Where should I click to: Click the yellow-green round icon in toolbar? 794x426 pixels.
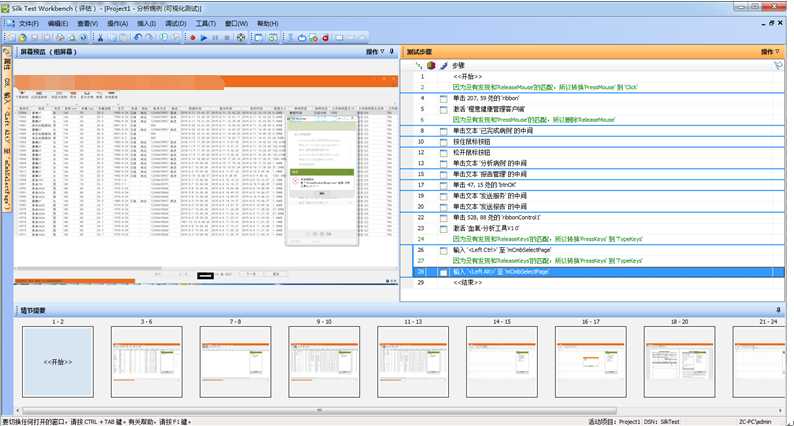(22, 37)
